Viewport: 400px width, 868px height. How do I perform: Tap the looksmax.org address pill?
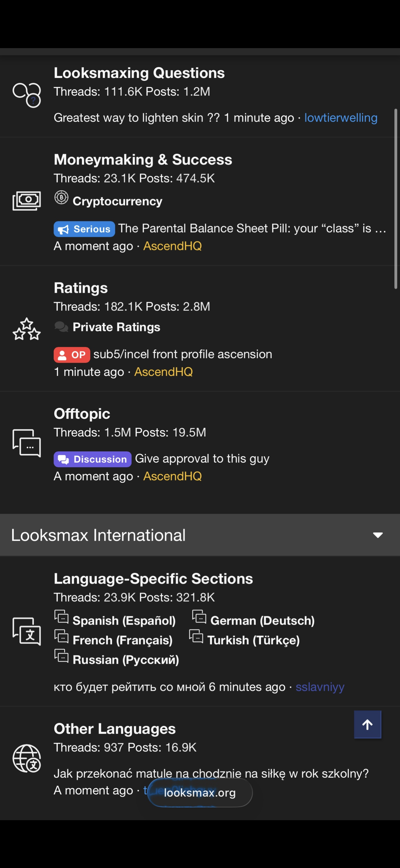tap(200, 793)
